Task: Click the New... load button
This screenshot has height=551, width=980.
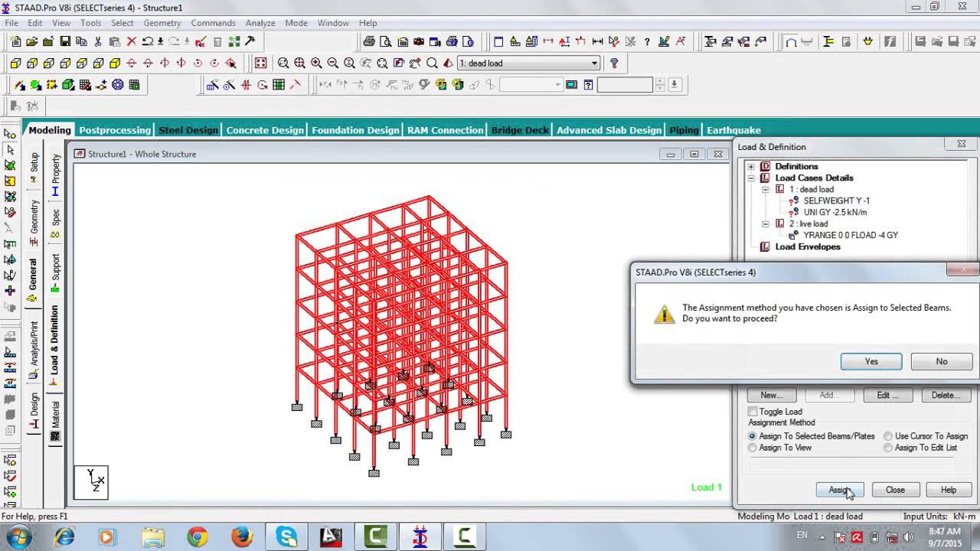Action: (772, 395)
